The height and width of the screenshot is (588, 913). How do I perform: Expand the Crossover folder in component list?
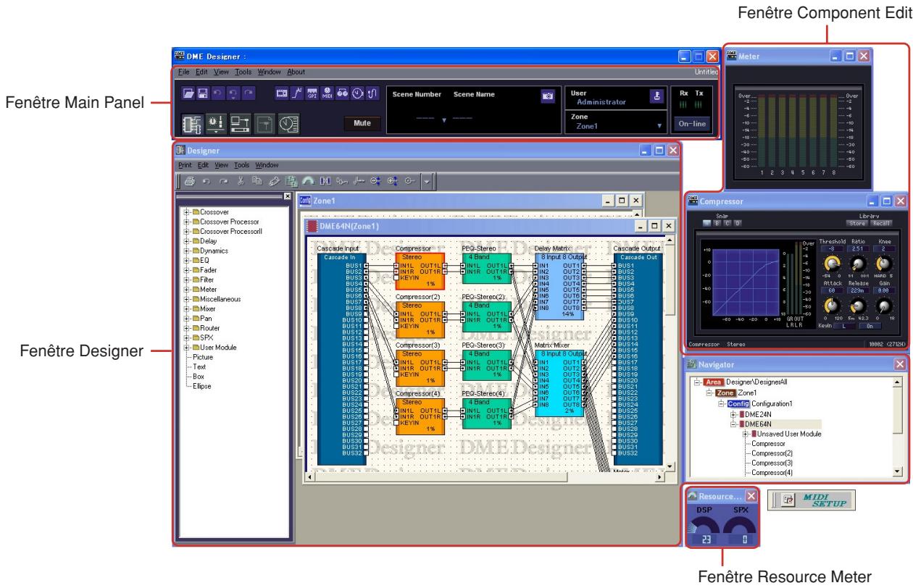coord(187,212)
